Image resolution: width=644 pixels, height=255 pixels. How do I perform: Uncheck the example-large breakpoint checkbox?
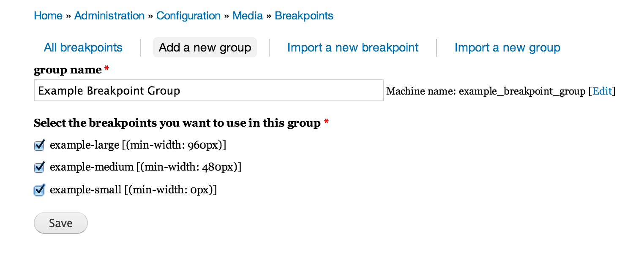39,146
